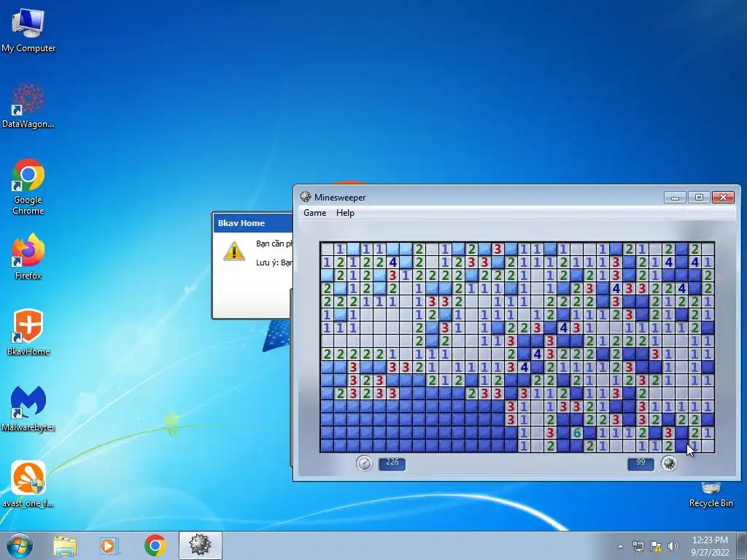The width and height of the screenshot is (747, 560).
Task: Click the Minesweeper tile showing number 6
Action: pyautogui.click(x=577, y=432)
